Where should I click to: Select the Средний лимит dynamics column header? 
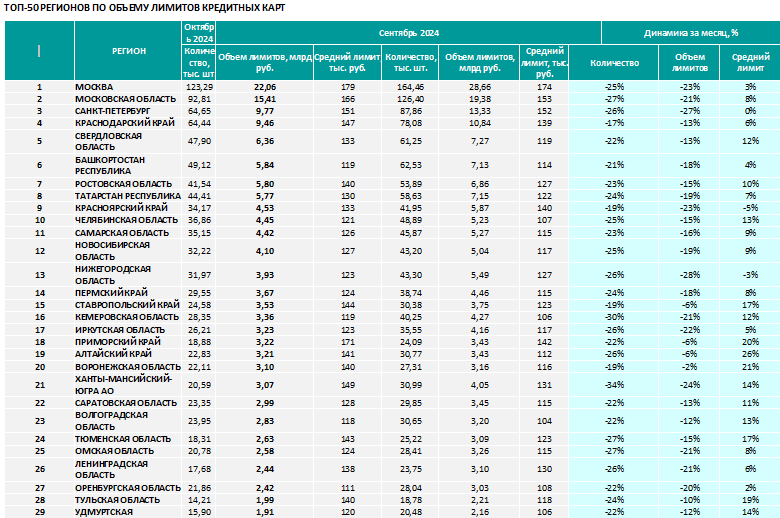pyautogui.click(x=750, y=62)
